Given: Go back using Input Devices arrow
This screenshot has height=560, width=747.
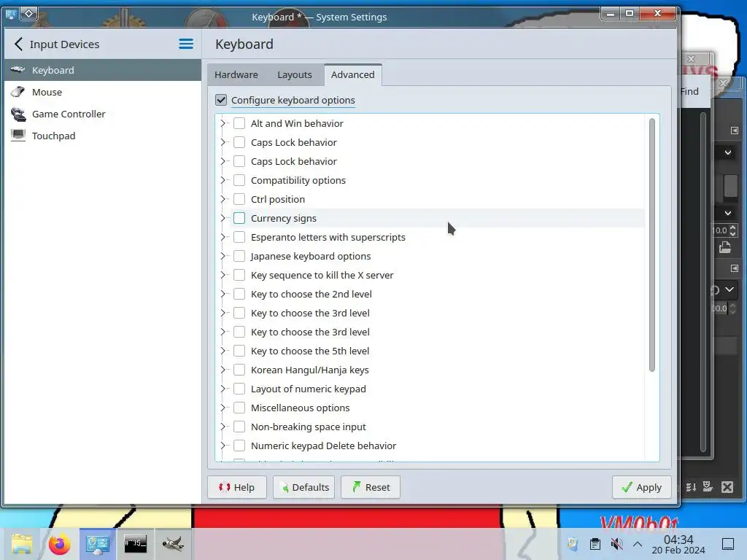Looking at the screenshot, I should 18,44.
